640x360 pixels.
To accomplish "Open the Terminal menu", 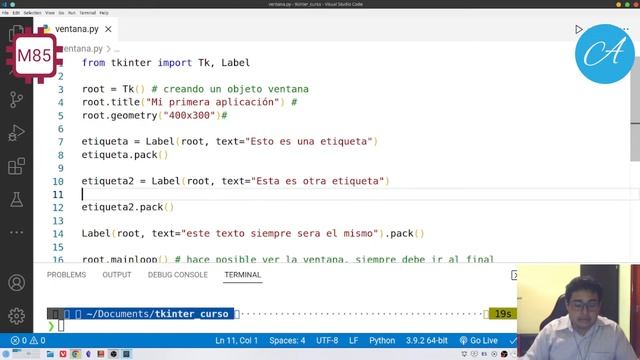I will click(87, 13).
